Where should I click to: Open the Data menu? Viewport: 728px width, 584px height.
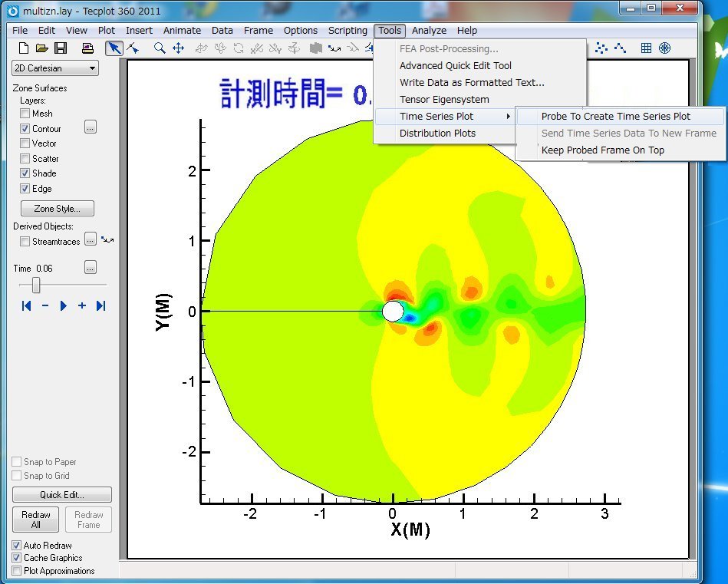coord(222,30)
